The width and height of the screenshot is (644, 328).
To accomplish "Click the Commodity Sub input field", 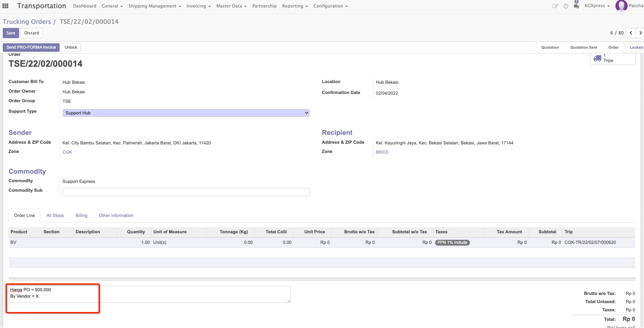I will tap(186, 192).
